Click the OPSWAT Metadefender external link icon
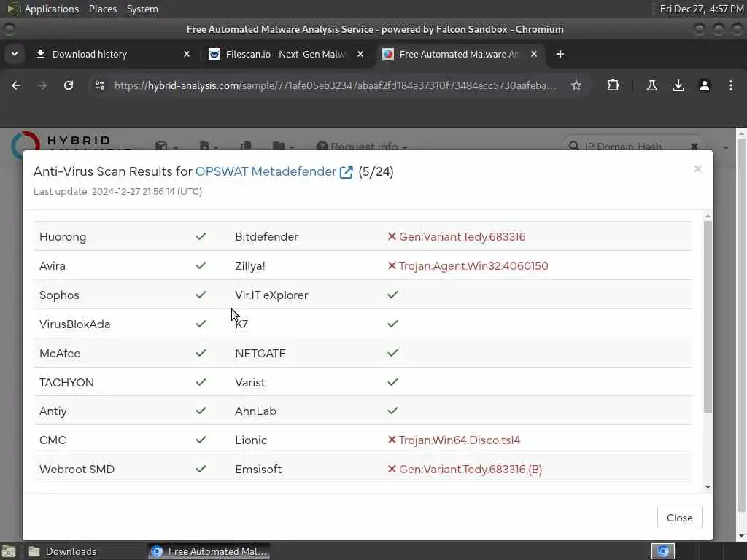Viewport: 747px width, 560px height. click(x=347, y=172)
